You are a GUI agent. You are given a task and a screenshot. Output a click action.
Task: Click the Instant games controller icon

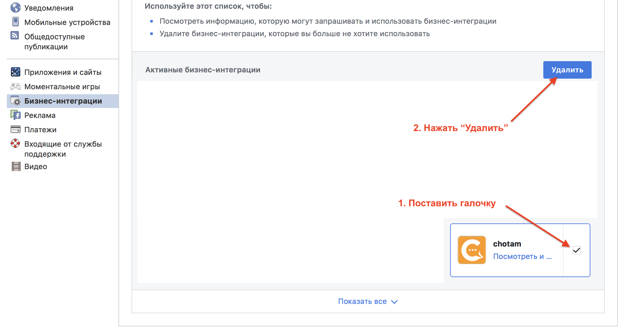(x=15, y=86)
